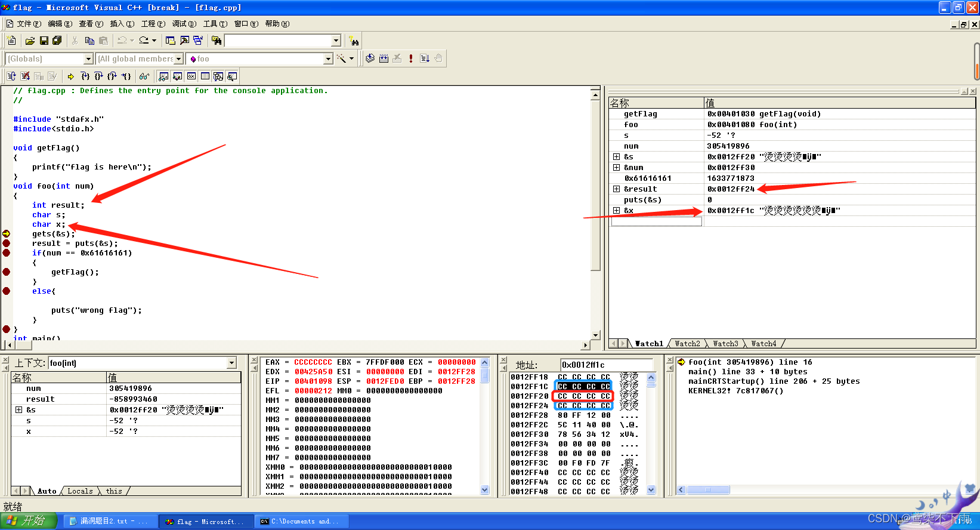Click the Workspace window toolbar icon
The image size is (980, 530).
click(x=171, y=41)
